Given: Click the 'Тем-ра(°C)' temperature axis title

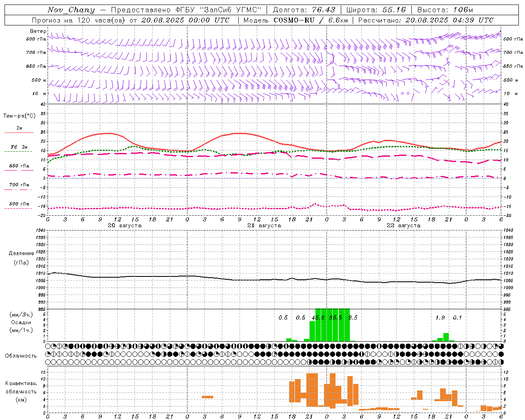Looking at the screenshot, I should 19,116.
